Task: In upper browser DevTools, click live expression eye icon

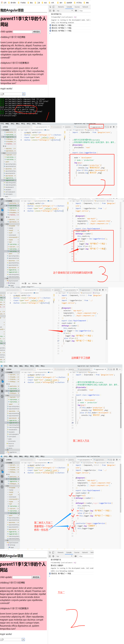Action: 76,11
